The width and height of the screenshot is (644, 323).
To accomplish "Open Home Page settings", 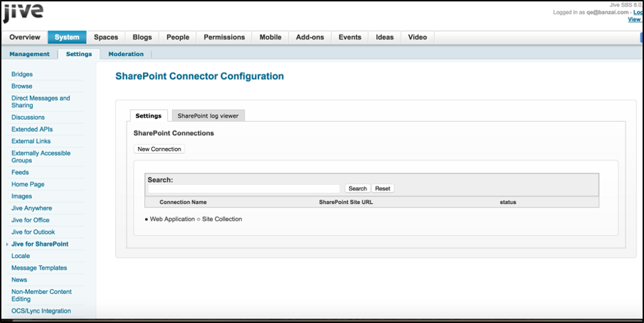I will tap(28, 184).
